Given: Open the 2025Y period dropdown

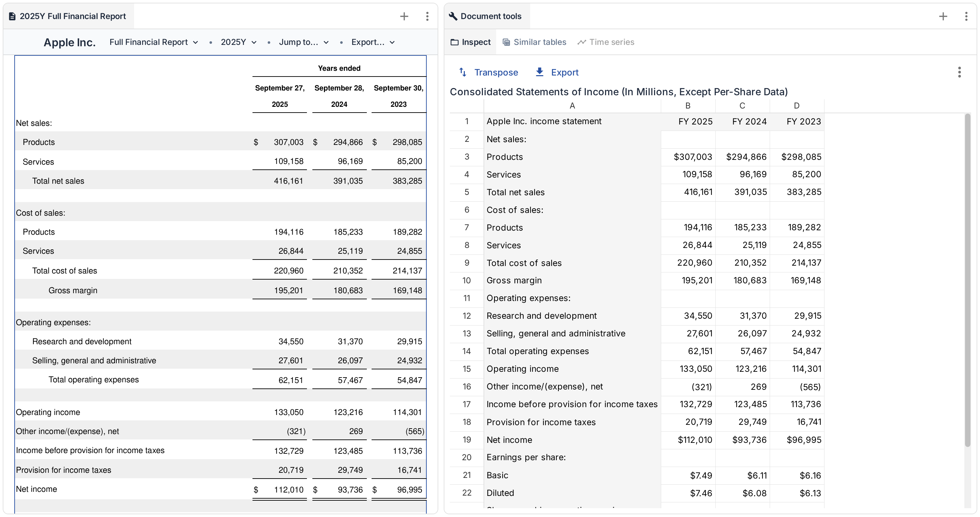Looking at the screenshot, I should click(239, 42).
